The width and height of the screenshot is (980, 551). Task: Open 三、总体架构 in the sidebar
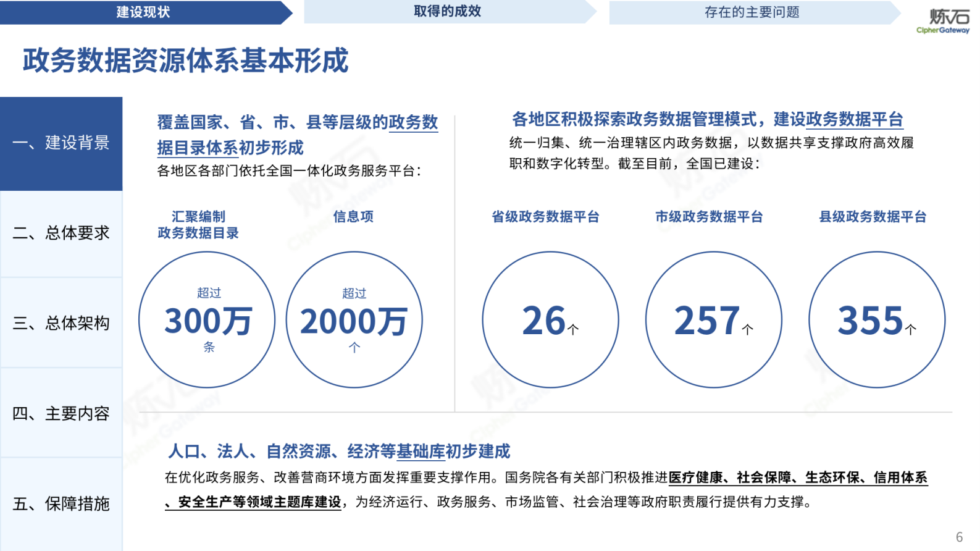pyautogui.click(x=61, y=323)
